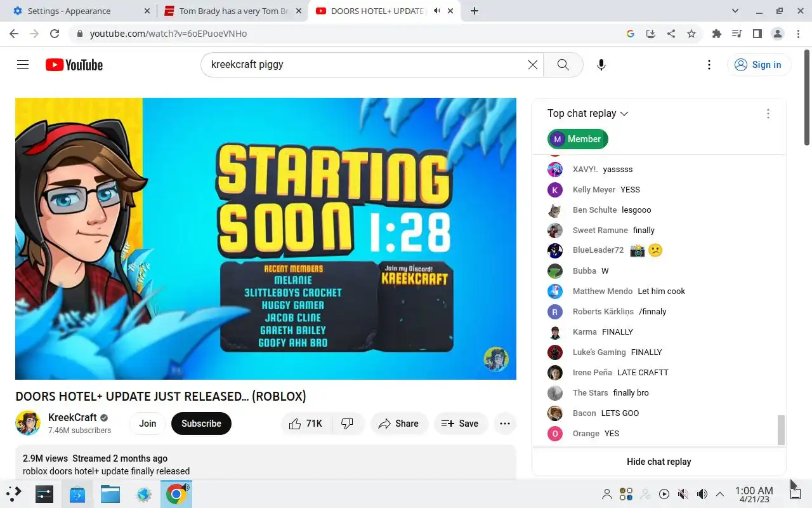Go back one page in the browser
Image resolution: width=812 pixels, height=508 pixels.
[14, 34]
